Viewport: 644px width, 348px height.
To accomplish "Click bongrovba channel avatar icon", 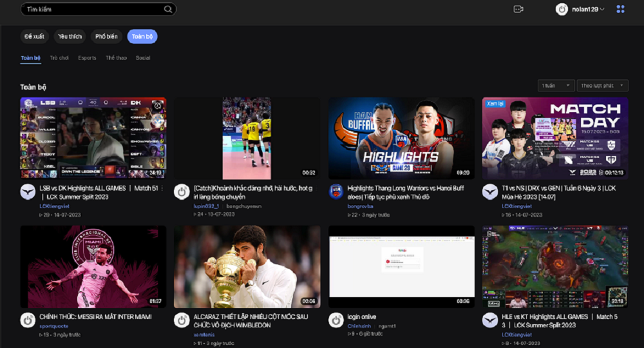I will point(336,191).
